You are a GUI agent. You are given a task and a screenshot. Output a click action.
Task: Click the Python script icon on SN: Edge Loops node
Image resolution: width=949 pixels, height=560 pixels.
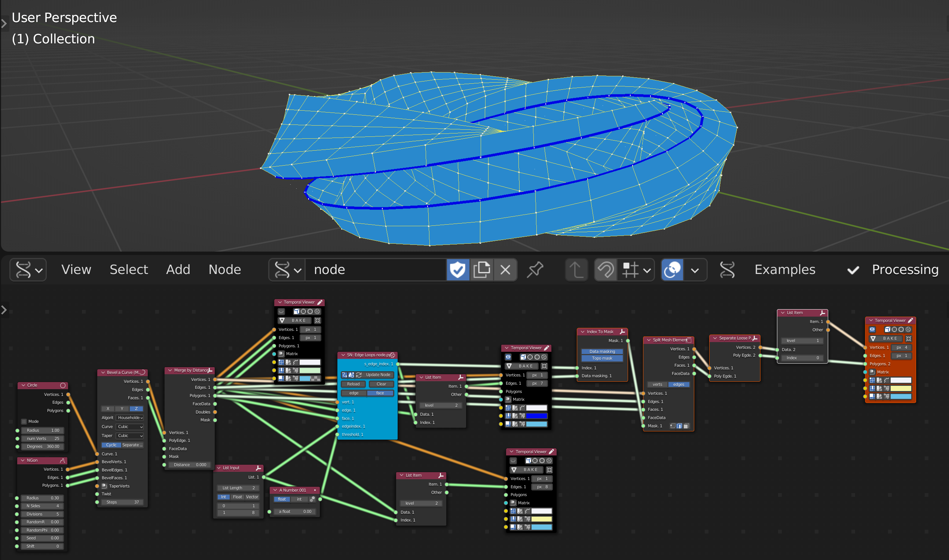(393, 356)
